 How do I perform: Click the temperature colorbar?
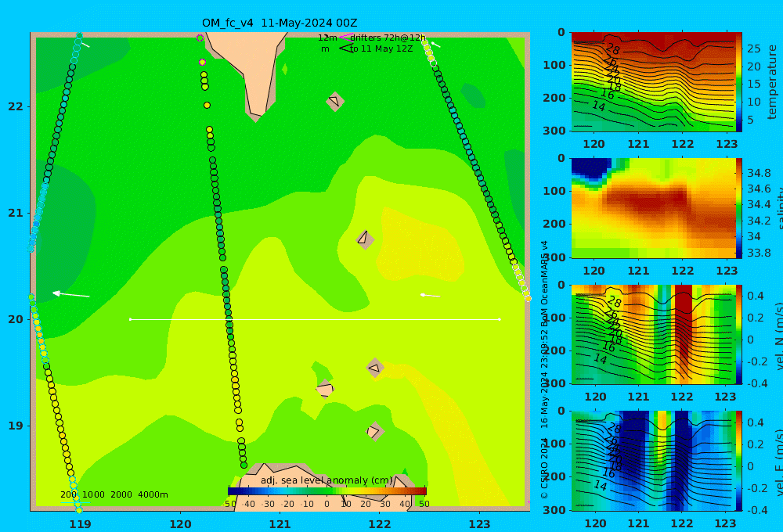coord(738,82)
